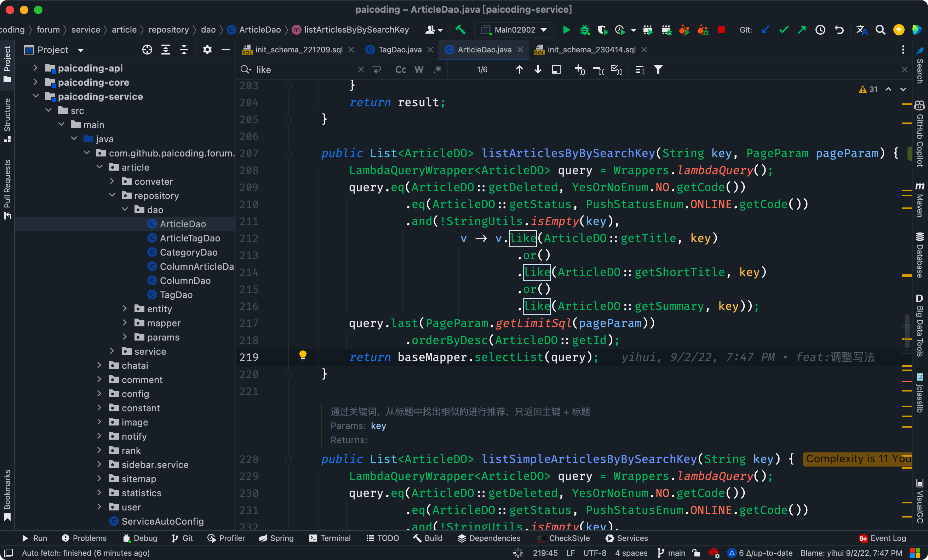Viewport: 928px width, 560px height.
Task: Switch to the TagDao.java tab
Action: 400,50
